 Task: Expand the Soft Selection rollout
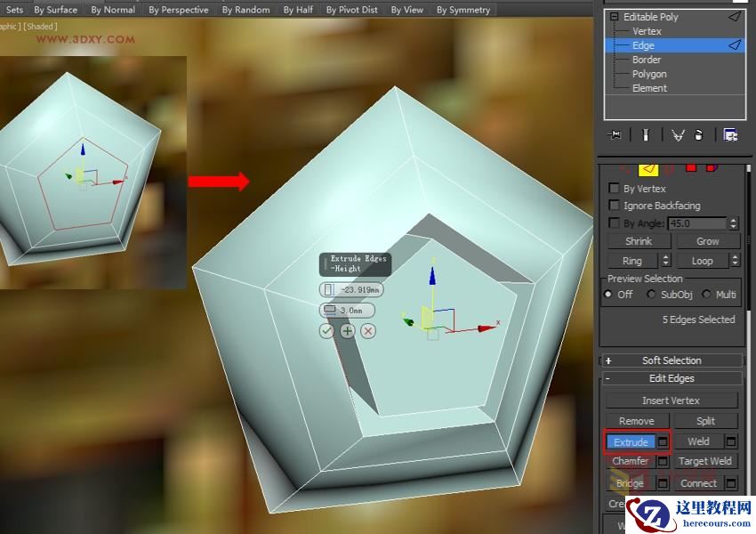pyautogui.click(x=672, y=360)
